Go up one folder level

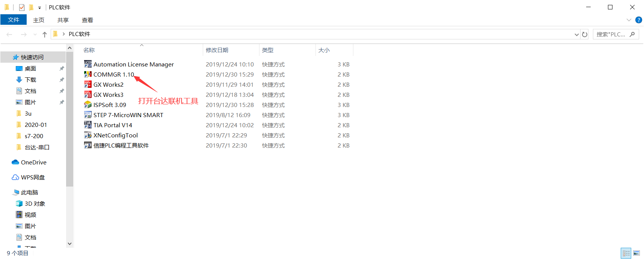(45, 34)
